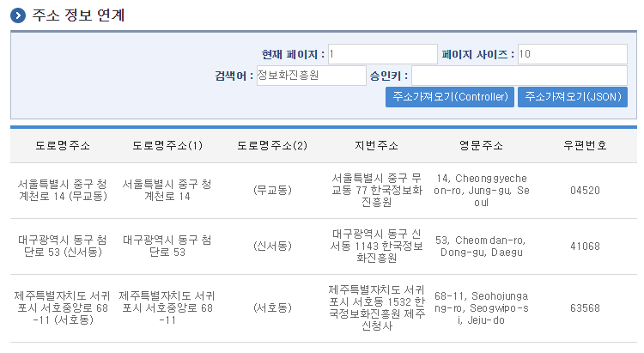
Task: Click the 현재 페이지 input field
Action: coord(383,54)
